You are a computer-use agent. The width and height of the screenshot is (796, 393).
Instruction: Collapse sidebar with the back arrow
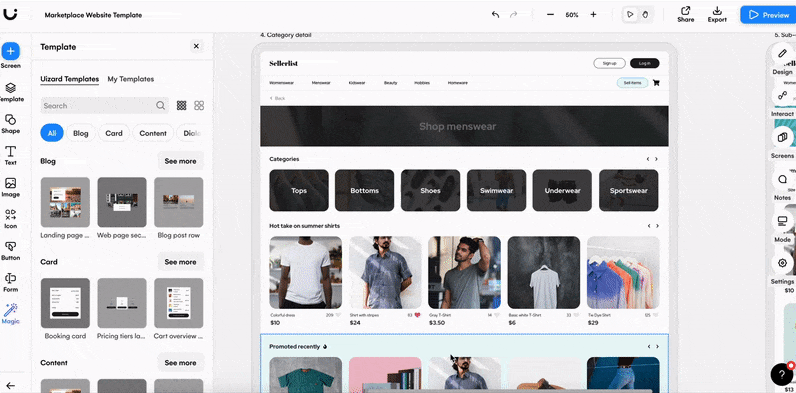coord(10,386)
